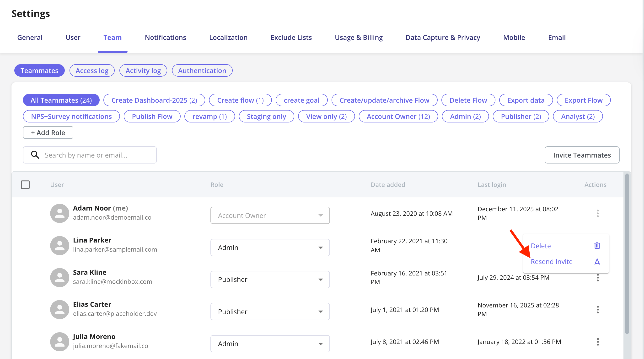Click the search magnifier icon
The image size is (644, 359).
tap(35, 155)
